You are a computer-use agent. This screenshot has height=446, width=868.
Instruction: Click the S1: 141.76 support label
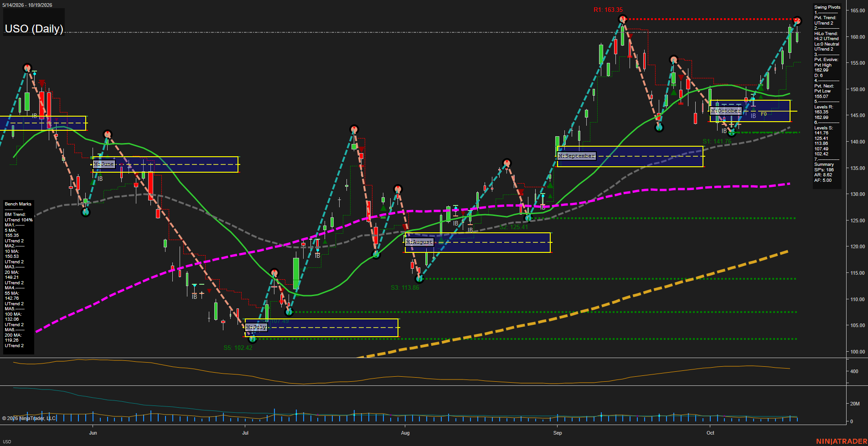point(717,141)
